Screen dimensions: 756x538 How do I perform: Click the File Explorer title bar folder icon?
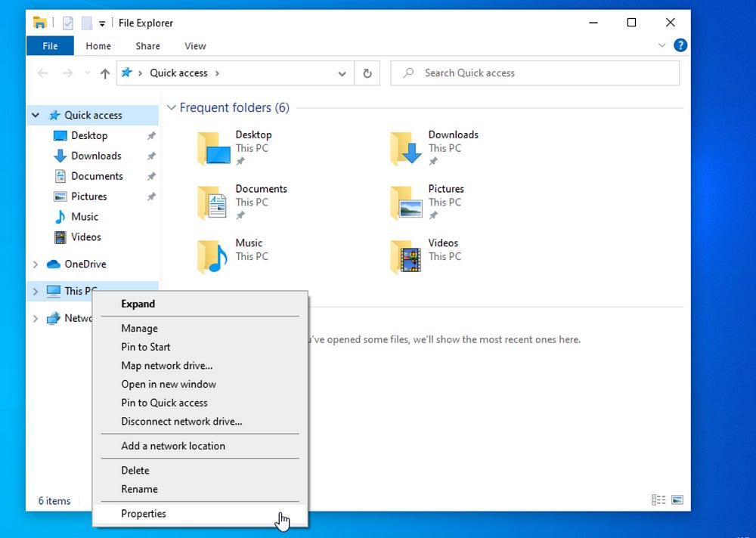pos(39,23)
